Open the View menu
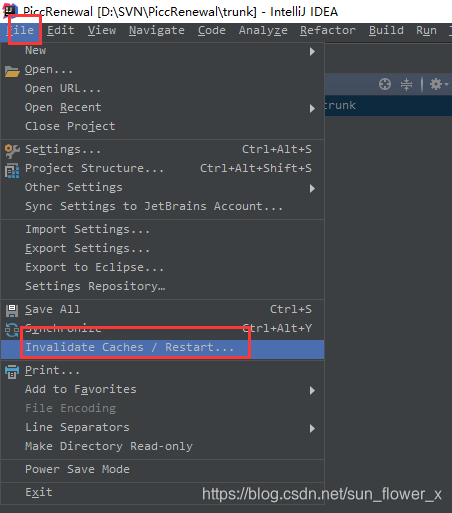 (102, 30)
